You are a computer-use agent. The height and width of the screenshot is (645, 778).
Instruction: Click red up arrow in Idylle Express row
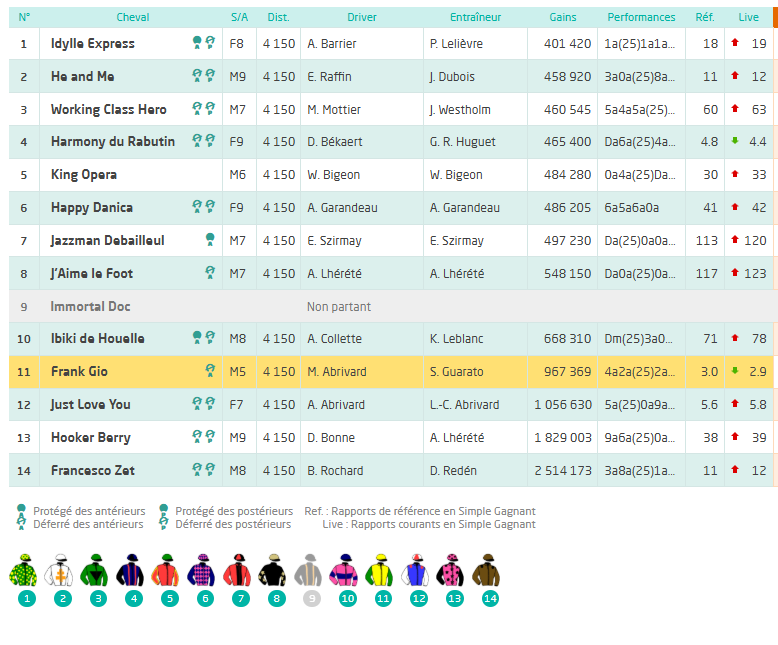tap(735, 43)
